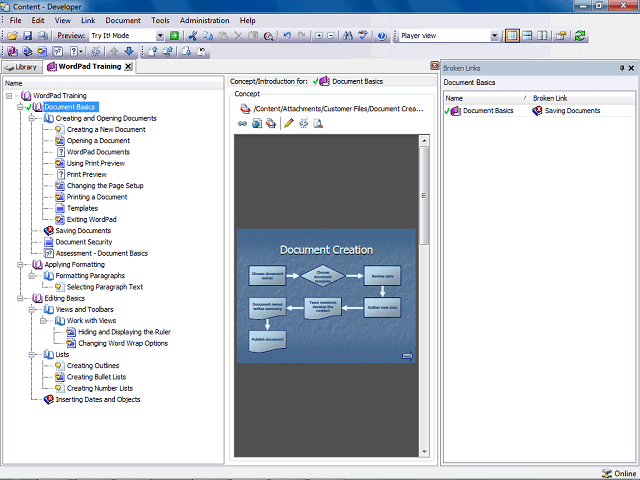Collapse the Work with Views section
The width and height of the screenshot is (640, 480).
click(43, 321)
